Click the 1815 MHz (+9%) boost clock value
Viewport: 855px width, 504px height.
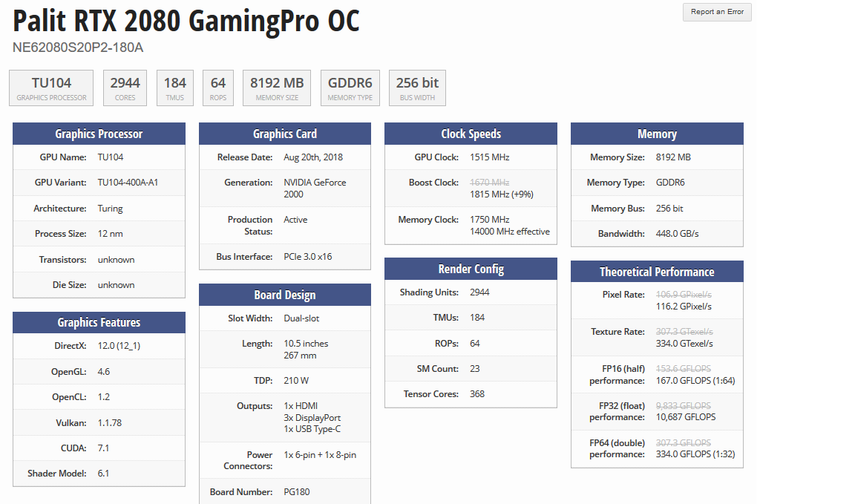(x=502, y=194)
